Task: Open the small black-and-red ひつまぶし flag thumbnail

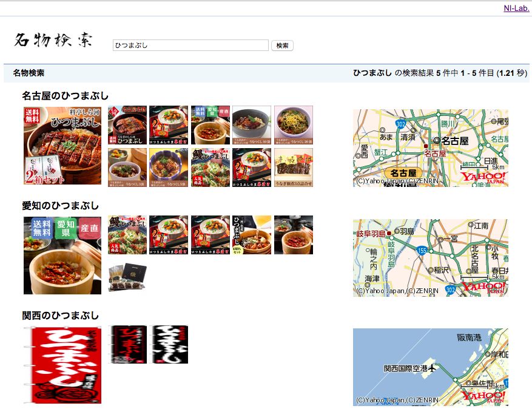Action: (x=127, y=344)
